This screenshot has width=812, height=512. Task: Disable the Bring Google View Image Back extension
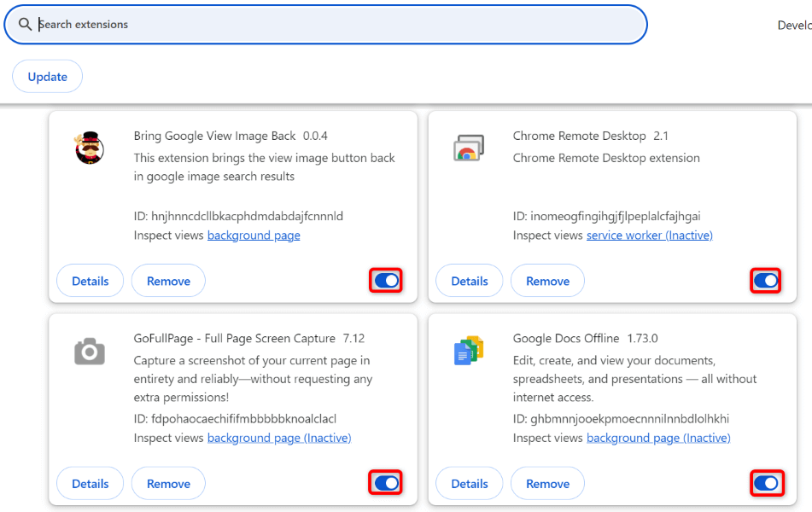(385, 280)
